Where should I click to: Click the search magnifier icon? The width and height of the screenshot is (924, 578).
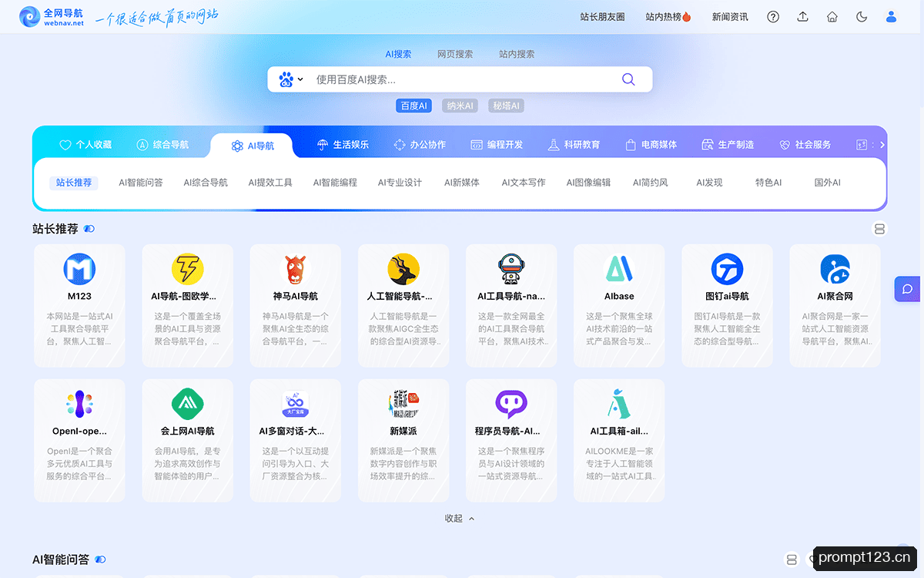point(628,79)
